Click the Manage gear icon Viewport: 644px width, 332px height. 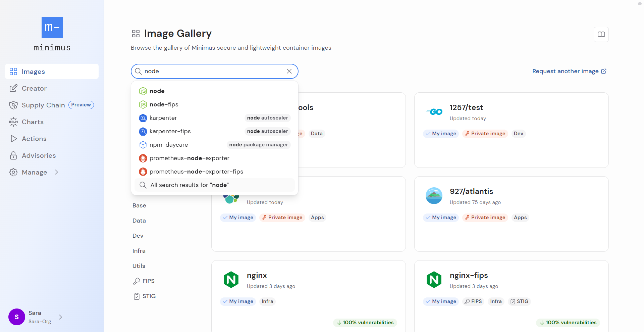[x=13, y=172]
